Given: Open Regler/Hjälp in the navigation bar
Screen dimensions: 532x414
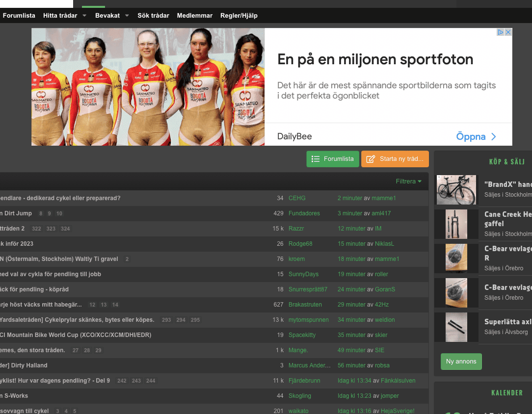Looking at the screenshot, I should click(239, 16).
